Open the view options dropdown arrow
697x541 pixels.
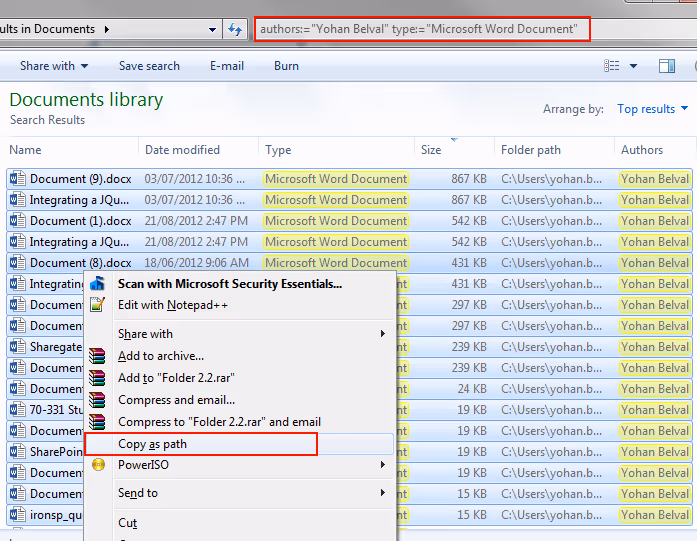tap(633, 66)
